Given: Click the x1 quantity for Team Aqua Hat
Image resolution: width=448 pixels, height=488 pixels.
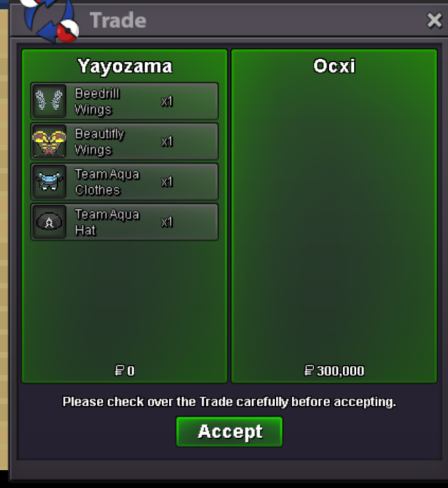Looking at the screenshot, I should click(x=167, y=222).
